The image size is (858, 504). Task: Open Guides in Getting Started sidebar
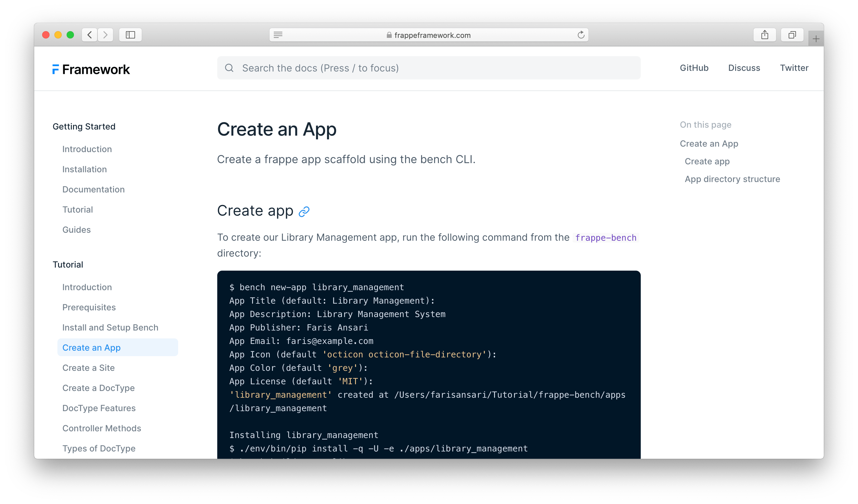tap(76, 230)
